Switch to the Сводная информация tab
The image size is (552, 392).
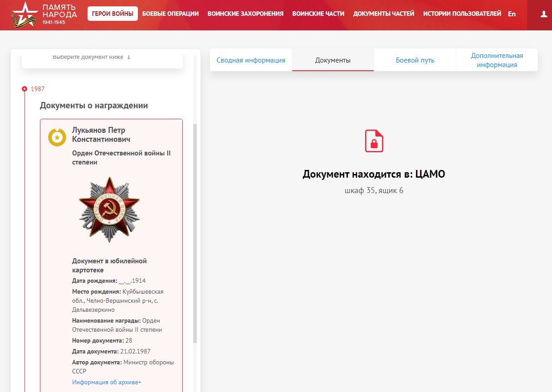click(251, 60)
